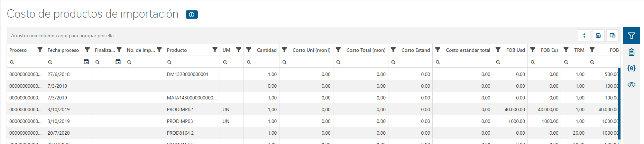Open the filter dropdown for Producto column

click(x=215, y=50)
